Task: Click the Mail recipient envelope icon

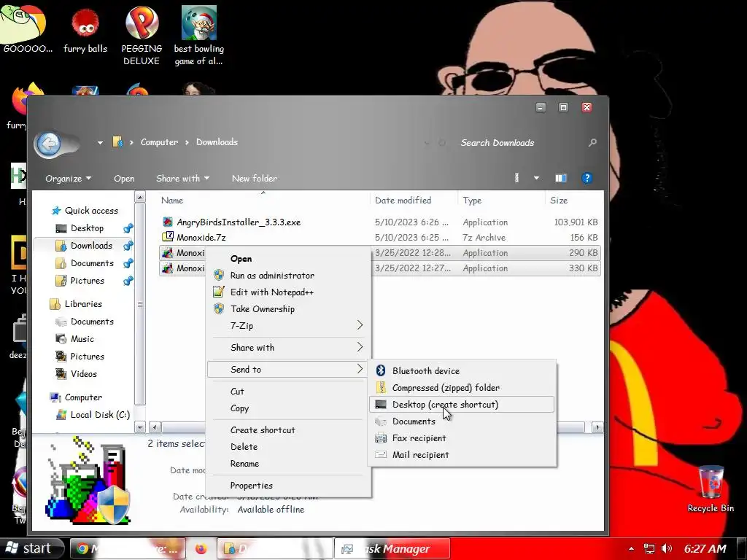Action: 381,454
